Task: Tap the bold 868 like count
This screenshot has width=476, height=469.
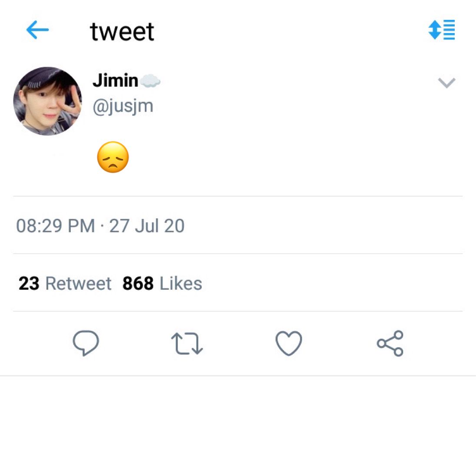Action: (138, 284)
